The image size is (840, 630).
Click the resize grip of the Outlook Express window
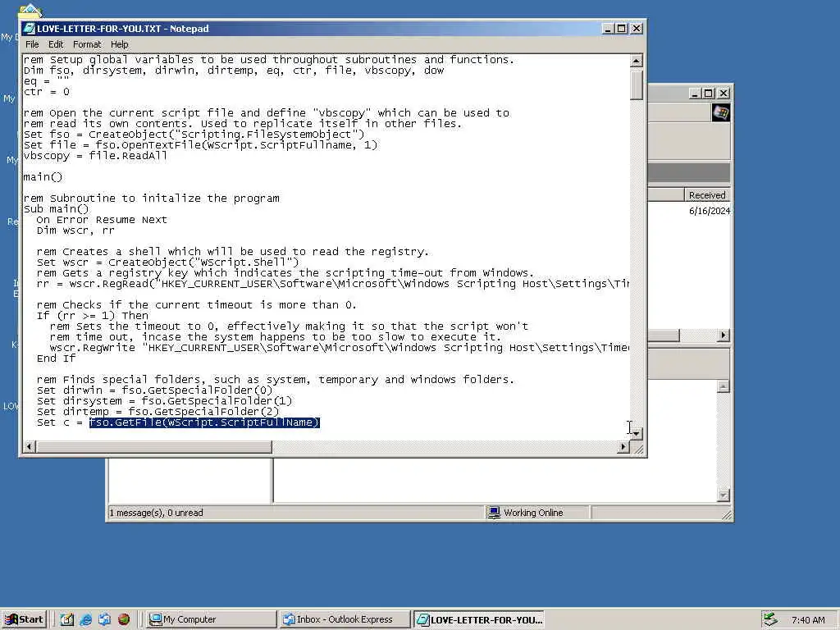click(726, 515)
